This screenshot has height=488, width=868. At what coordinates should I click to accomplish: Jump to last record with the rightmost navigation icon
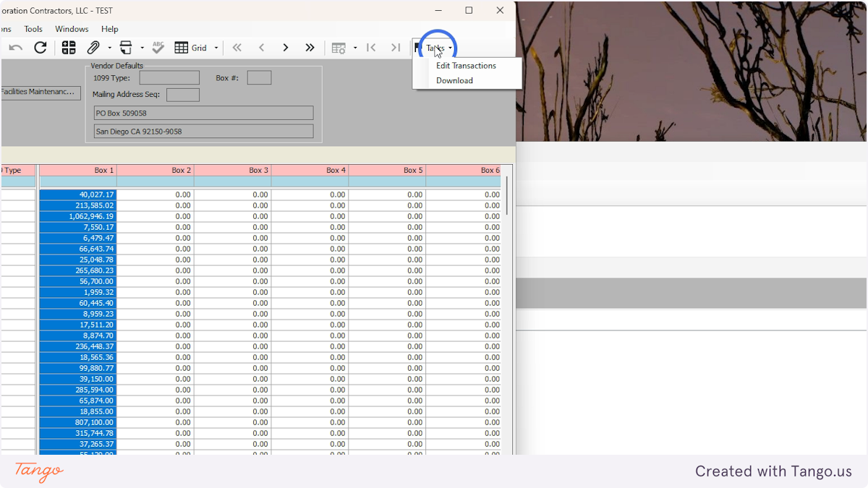[x=396, y=48]
